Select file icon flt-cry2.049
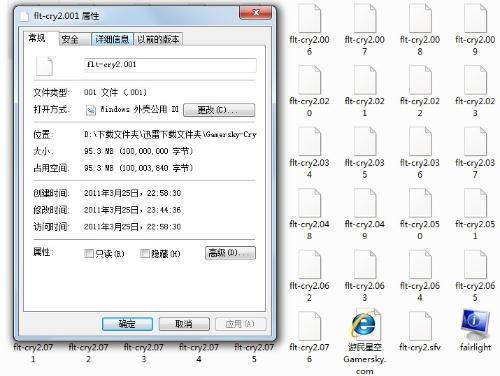Image resolution: width=500 pixels, height=376 pixels. click(x=365, y=203)
